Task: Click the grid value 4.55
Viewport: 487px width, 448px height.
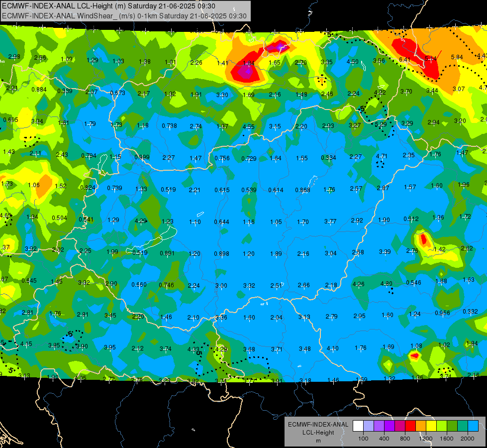Action: (x=248, y=127)
